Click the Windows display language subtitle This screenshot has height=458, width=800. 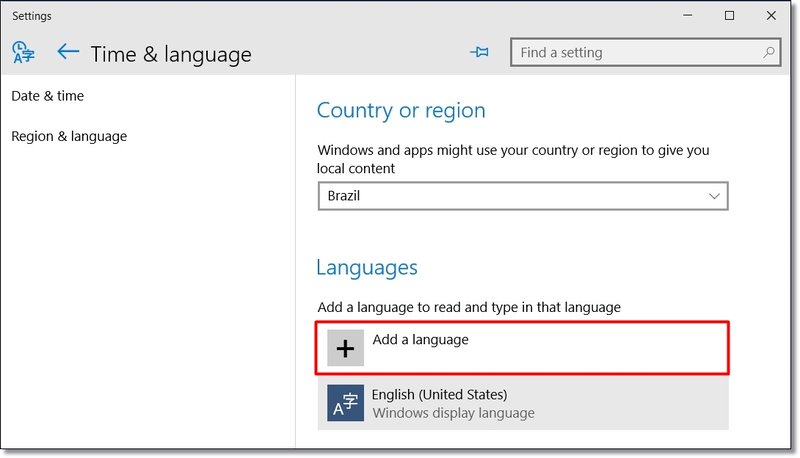pos(454,413)
